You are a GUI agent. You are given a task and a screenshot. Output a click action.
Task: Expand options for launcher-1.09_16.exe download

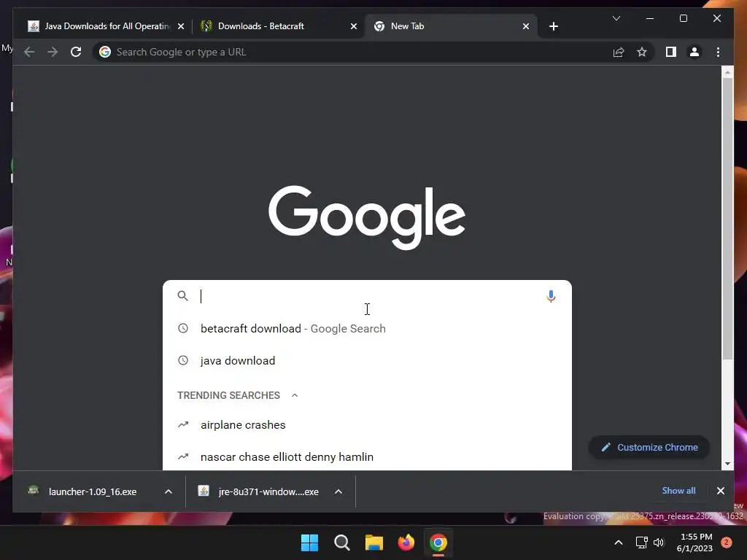169,491
